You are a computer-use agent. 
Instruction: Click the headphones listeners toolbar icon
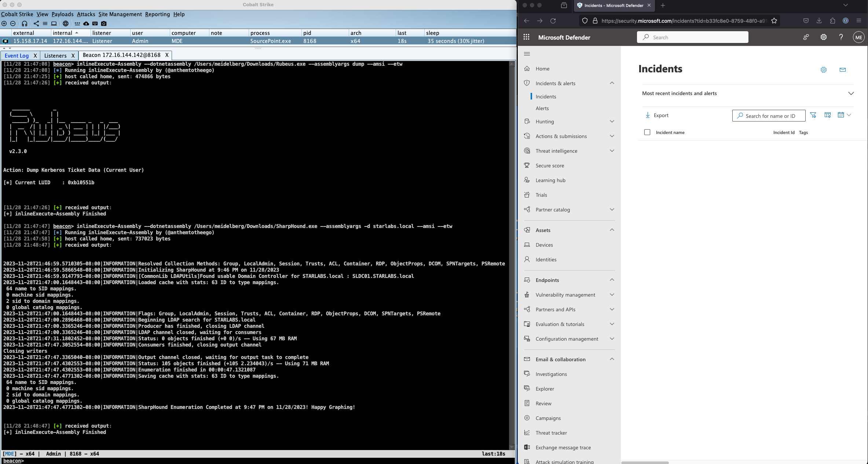click(x=25, y=23)
